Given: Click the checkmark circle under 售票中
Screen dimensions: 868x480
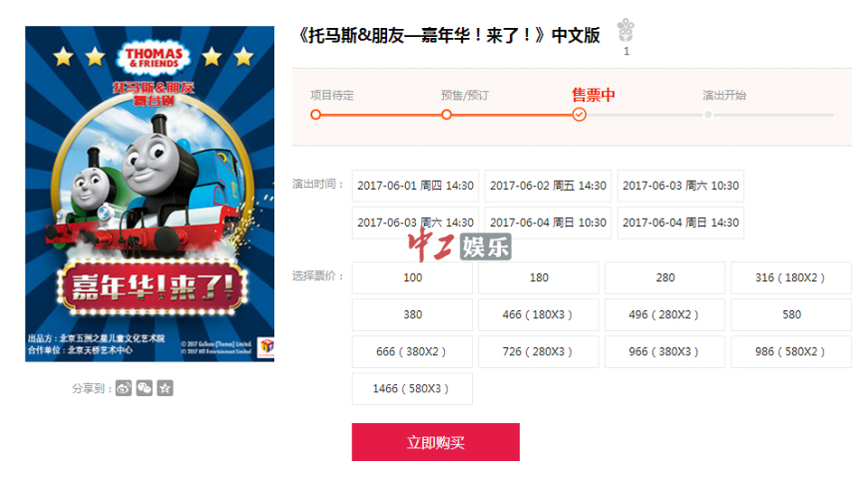Looking at the screenshot, I should tap(579, 115).
